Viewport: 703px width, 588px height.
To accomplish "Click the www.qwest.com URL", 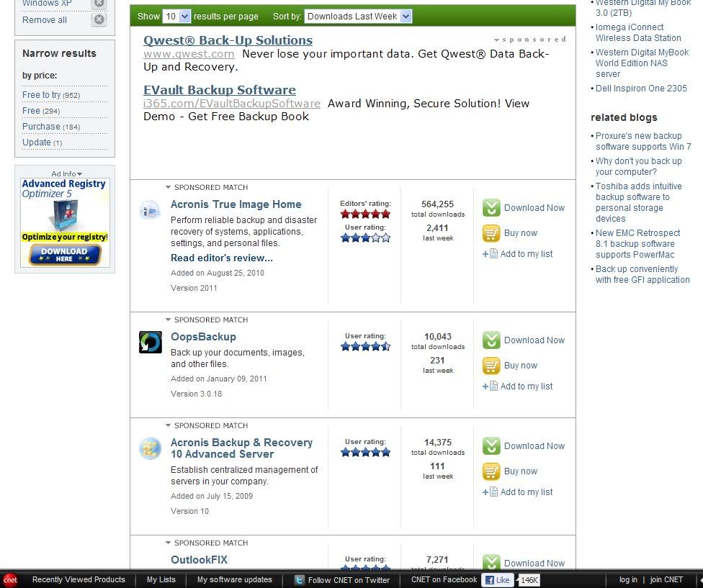I will 189,54.
